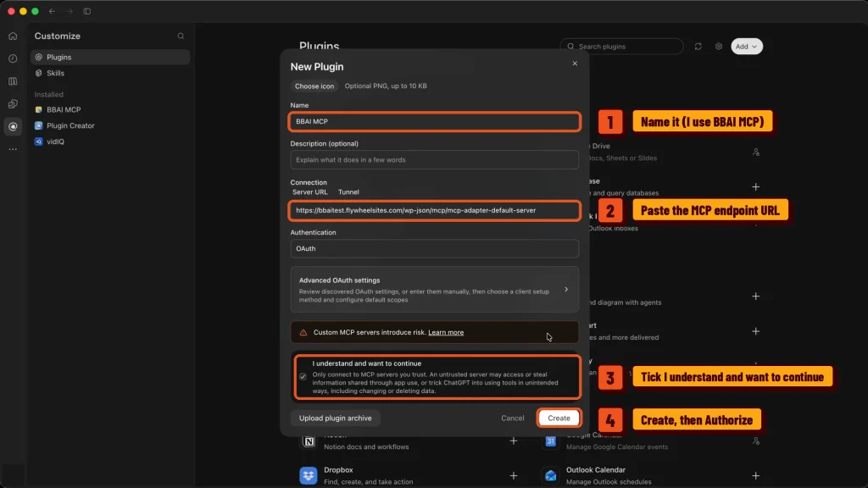Click the Create button
Image resolution: width=868 pixels, height=488 pixels.
point(559,419)
